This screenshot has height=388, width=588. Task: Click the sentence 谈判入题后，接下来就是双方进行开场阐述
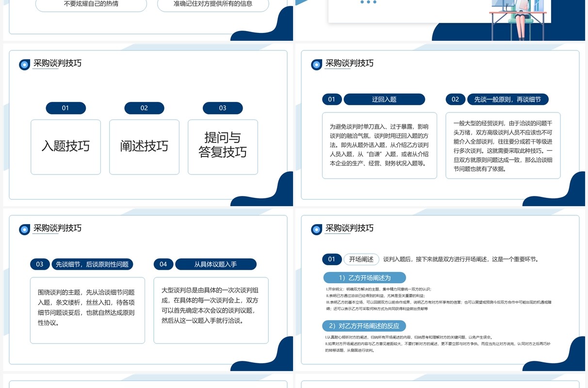coord(461,259)
